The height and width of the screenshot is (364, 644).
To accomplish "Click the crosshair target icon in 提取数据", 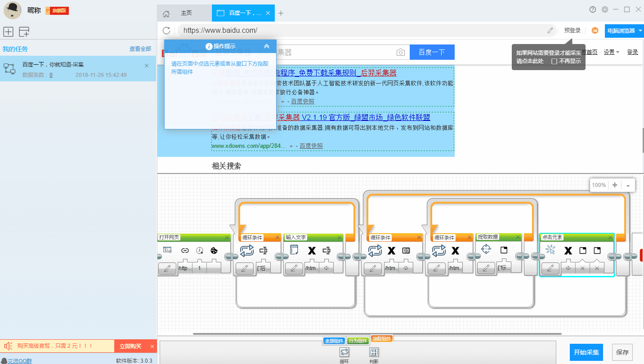I will (486, 249).
